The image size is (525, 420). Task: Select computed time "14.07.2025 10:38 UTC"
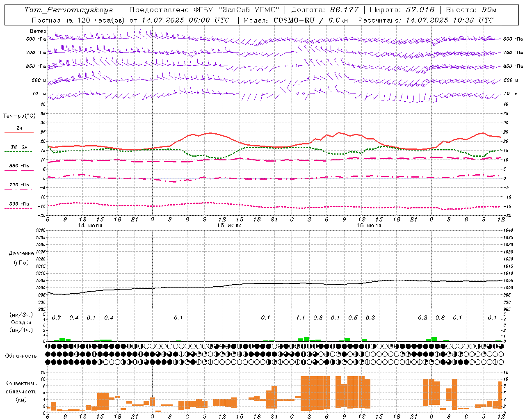click(450, 20)
